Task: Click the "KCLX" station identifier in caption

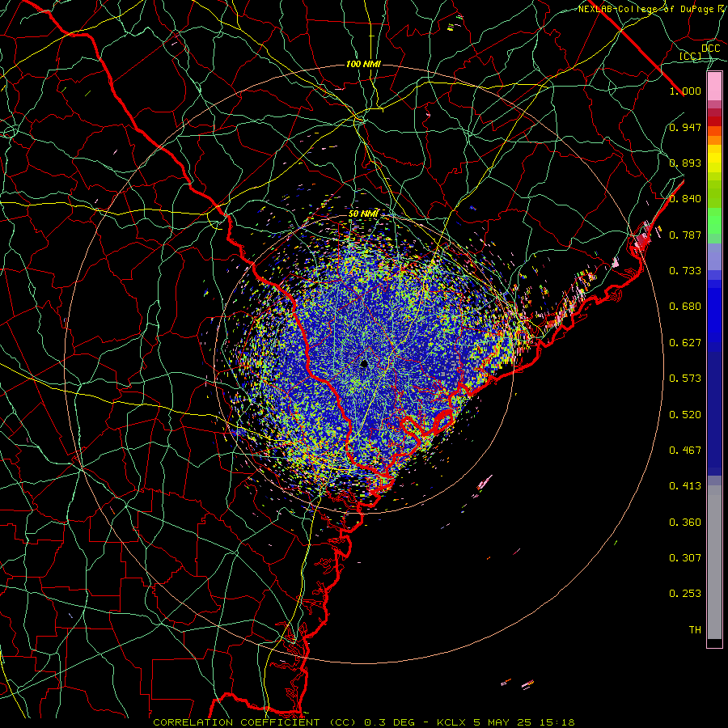Action: click(x=453, y=722)
